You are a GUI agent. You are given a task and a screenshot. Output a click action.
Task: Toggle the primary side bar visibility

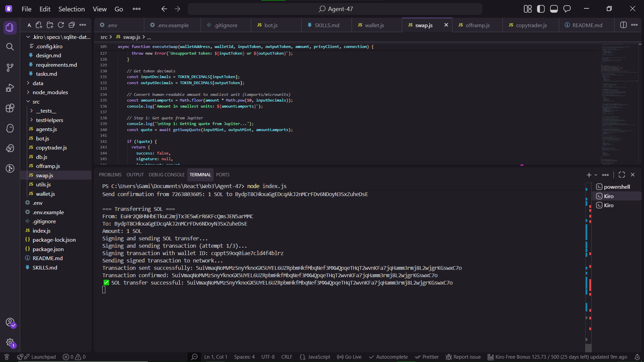tap(540, 9)
